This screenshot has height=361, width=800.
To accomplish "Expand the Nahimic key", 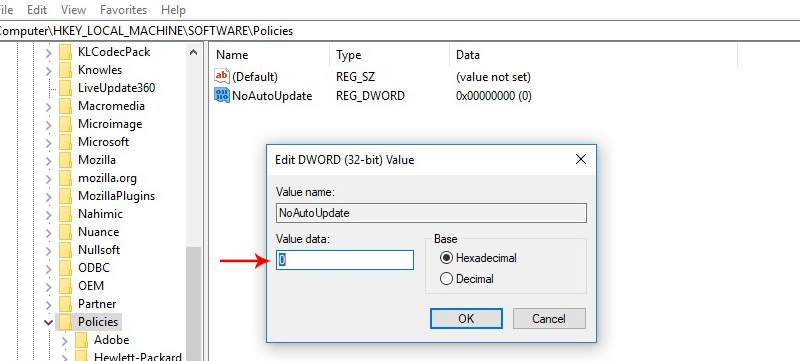I will [48, 215].
